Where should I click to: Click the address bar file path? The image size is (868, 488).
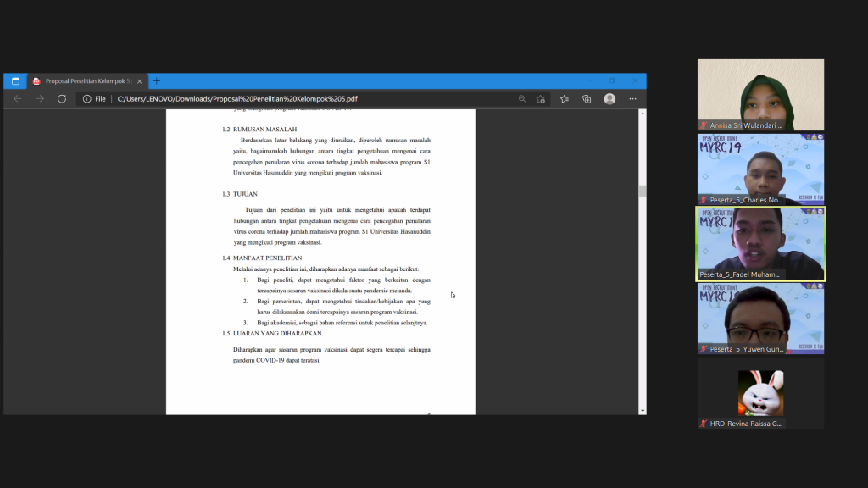[x=237, y=99]
